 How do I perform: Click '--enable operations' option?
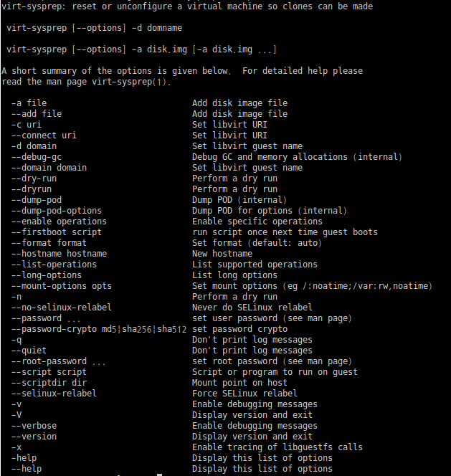[60, 222]
